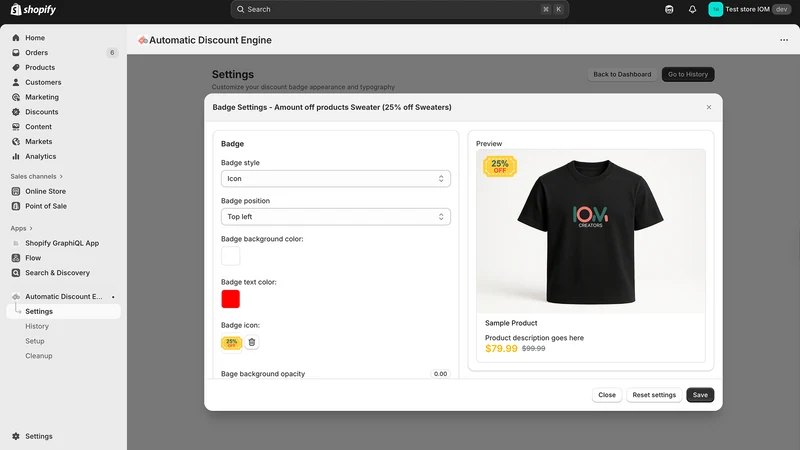Screen dimensions: 800x450
Task: Click the Content icon
Action: click(16, 127)
